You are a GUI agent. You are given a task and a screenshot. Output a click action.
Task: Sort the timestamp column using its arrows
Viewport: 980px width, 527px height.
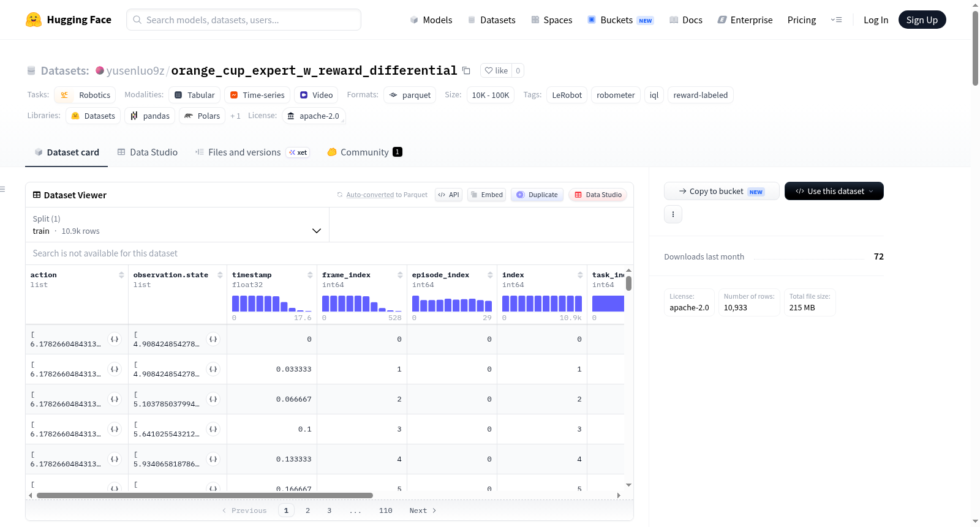pyautogui.click(x=310, y=275)
